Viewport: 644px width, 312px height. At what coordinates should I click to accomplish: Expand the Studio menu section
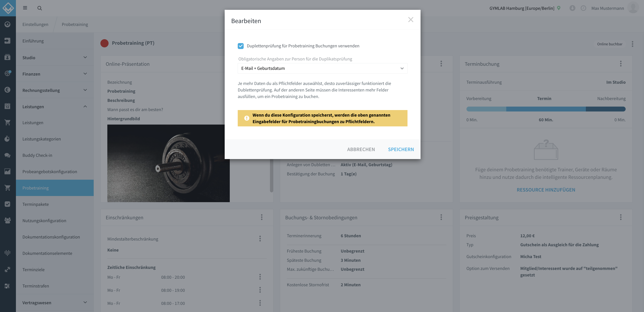(x=55, y=58)
